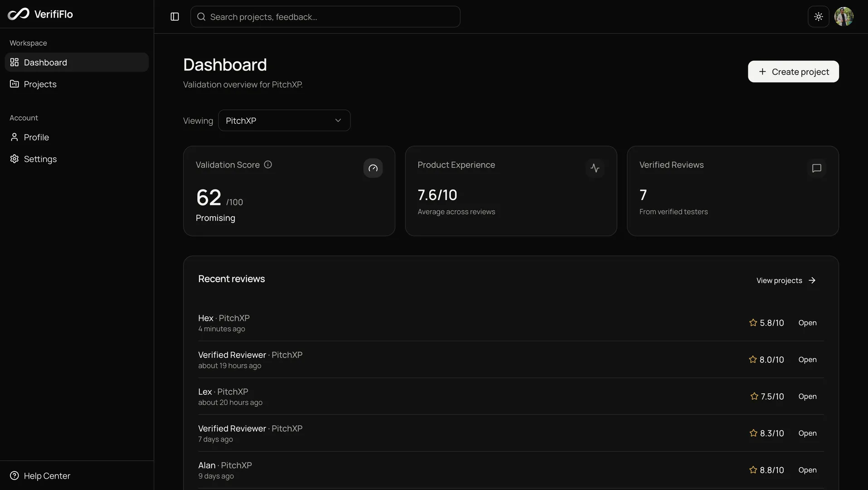The height and width of the screenshot is (490, 868).
Task: Open the Verified Reviewer review rated 8.3/10
Action: coord(807,433)
